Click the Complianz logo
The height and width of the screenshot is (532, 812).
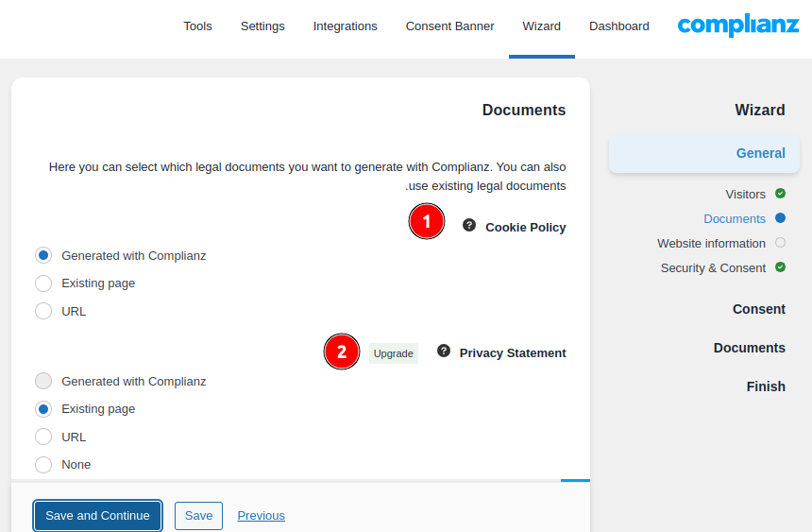737,26
